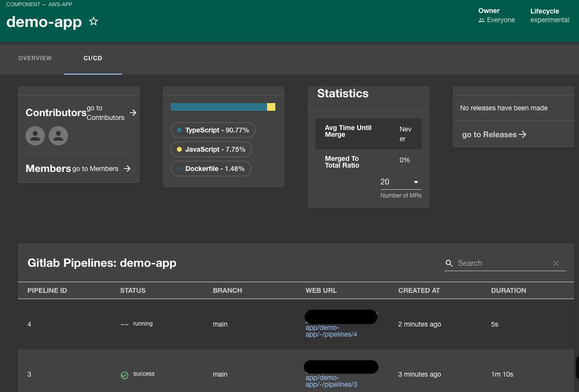579x392 pixels.
Task: Click the running status indicator for pipeline 4
Action: 124,325
